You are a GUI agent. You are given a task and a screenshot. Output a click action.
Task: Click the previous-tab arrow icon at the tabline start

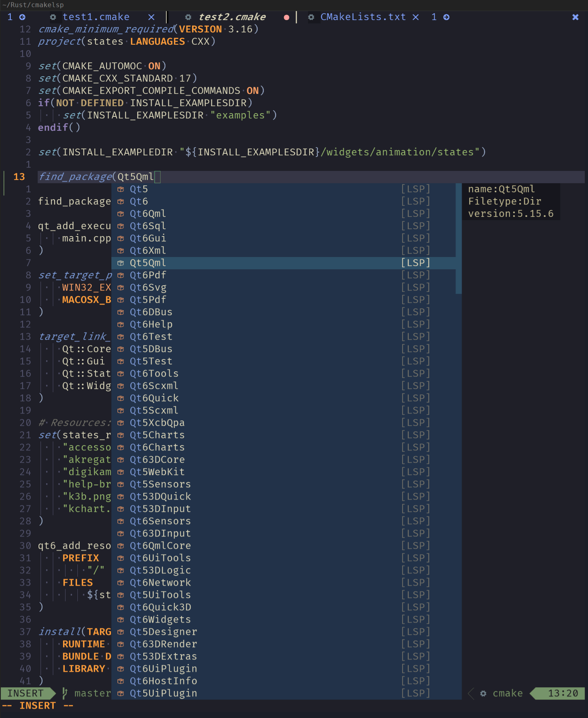(22, 17)
